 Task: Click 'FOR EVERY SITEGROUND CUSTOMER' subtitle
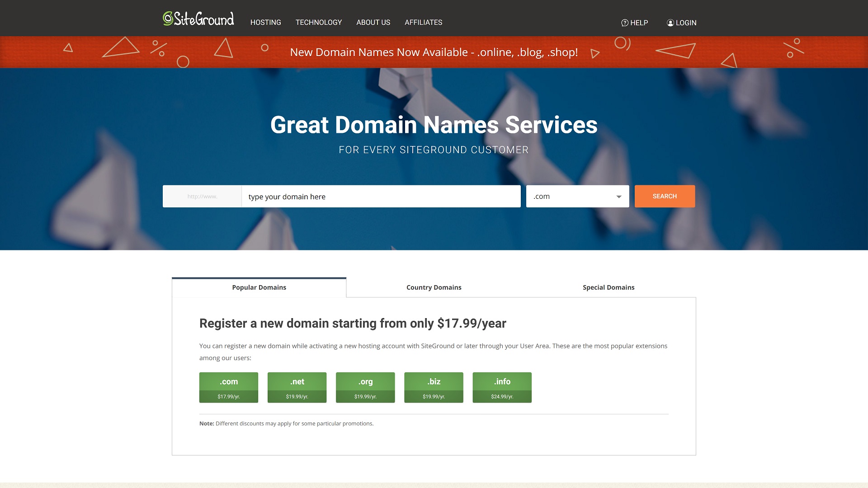pos(434,150)
